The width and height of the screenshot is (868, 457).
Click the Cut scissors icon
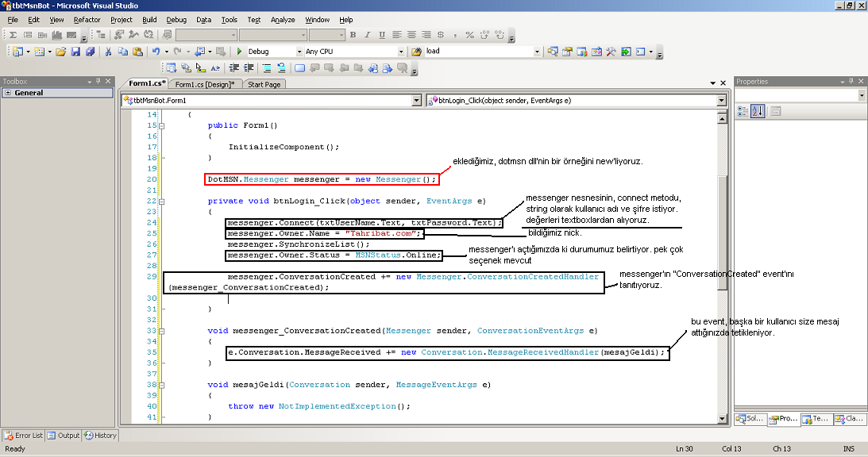coord(108,52)
